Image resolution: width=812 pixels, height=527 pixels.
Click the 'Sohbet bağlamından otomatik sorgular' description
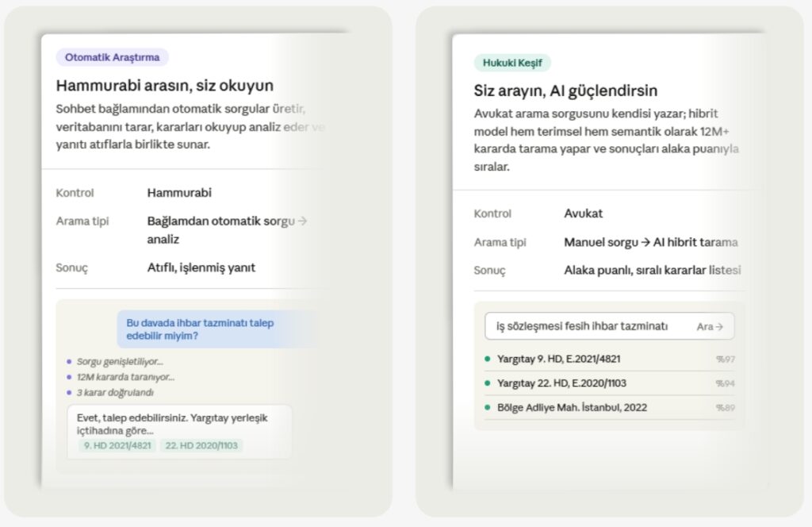(x=190, y=126)
